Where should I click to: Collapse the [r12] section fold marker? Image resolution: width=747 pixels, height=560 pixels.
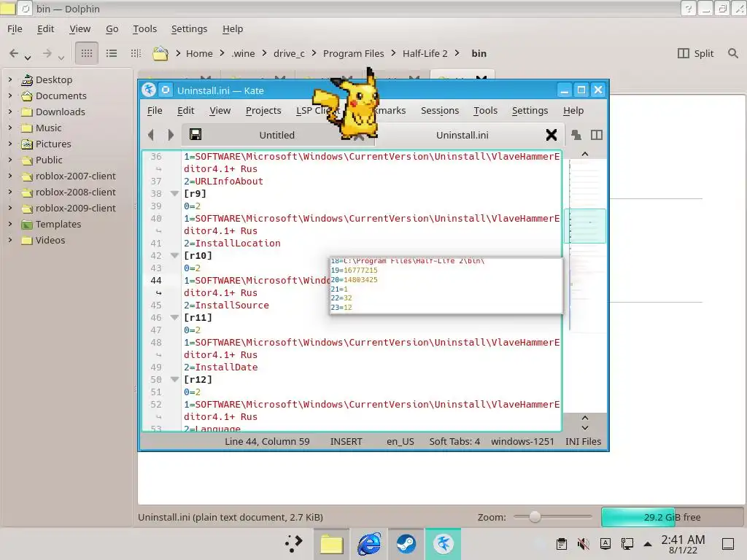tap(174, 379)
